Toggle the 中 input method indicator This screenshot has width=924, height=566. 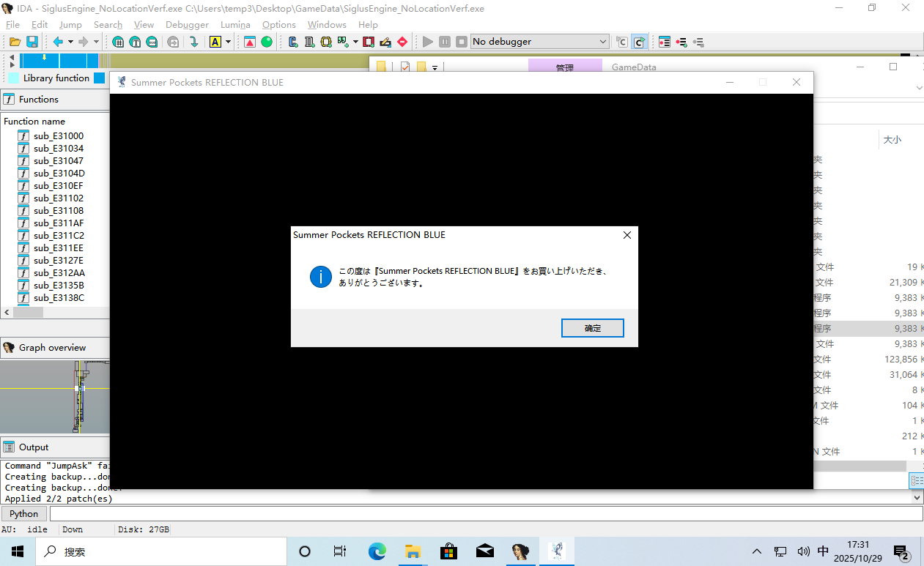click(823, 551)
